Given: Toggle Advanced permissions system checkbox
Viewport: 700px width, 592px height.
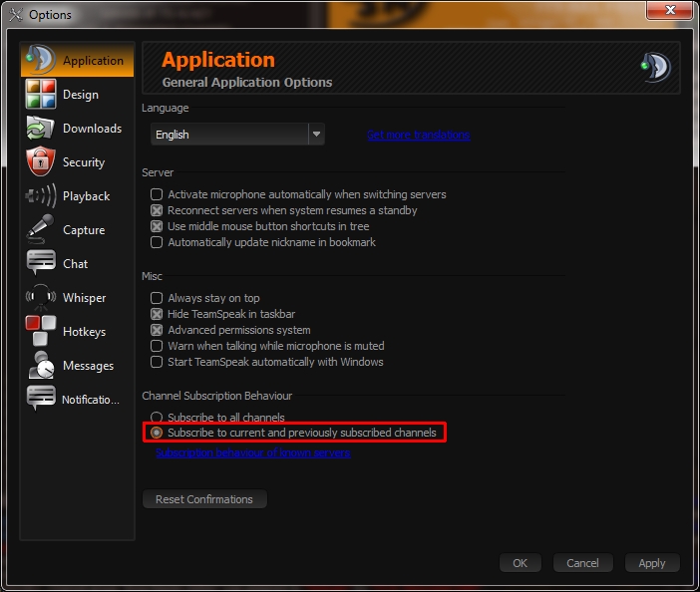Looking at the screenshot, I should pos(157,330).
